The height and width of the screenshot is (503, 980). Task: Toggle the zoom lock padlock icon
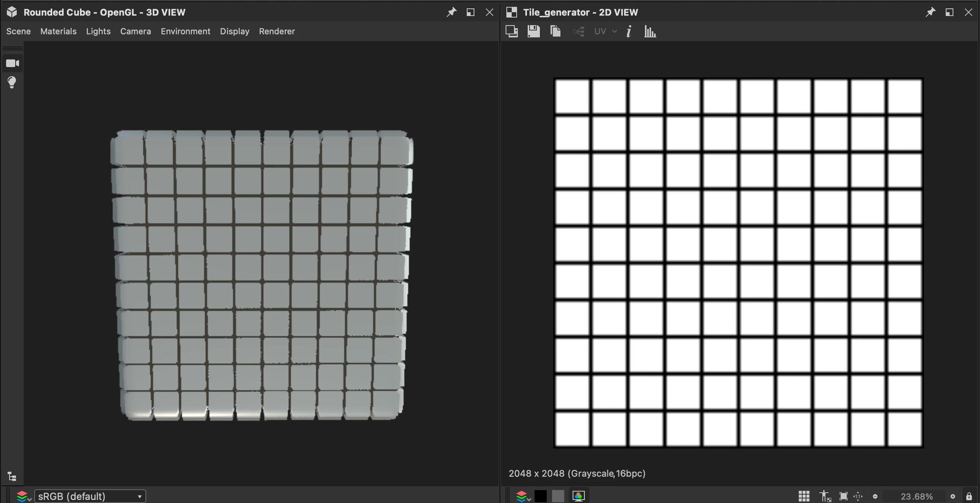coord(969,496)
